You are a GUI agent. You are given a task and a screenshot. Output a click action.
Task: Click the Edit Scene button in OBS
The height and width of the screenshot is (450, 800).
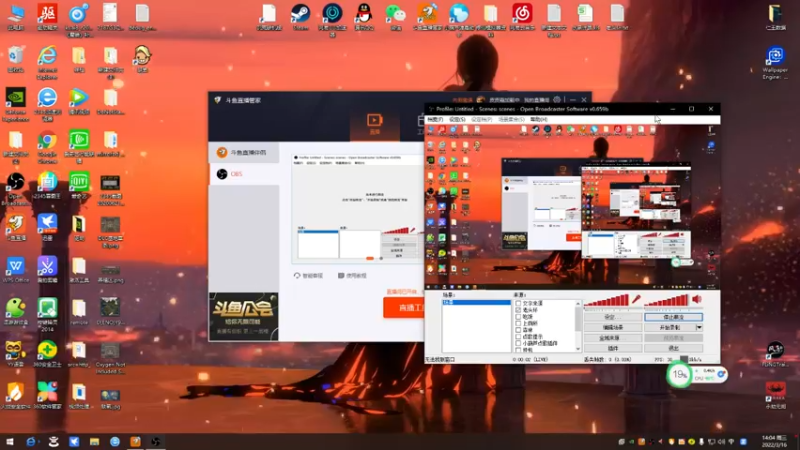[613, 328]
